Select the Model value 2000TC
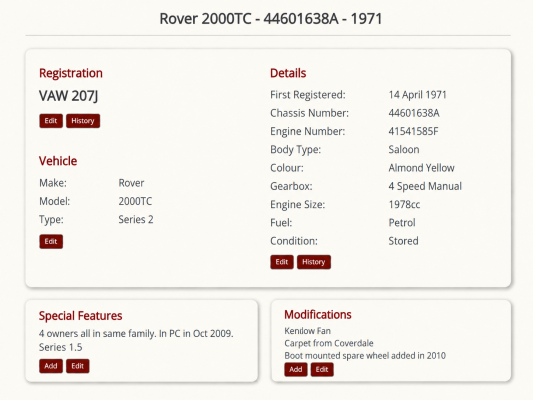Viewport: 533px width, 400px height. [135, 202]
